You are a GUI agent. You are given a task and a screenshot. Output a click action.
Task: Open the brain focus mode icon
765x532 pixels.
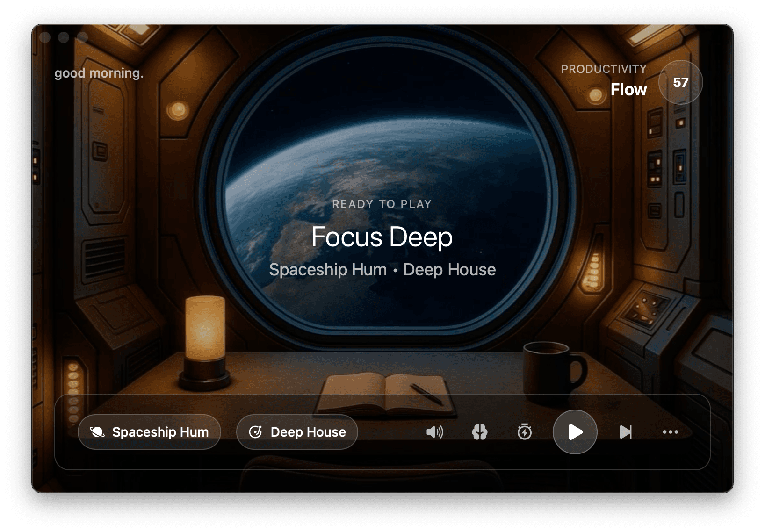click(x=479, y=432)
